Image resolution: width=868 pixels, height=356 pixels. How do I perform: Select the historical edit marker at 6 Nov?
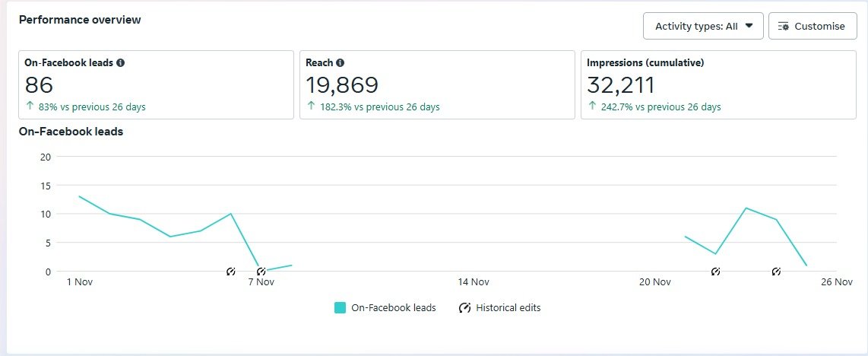point(231,272)
